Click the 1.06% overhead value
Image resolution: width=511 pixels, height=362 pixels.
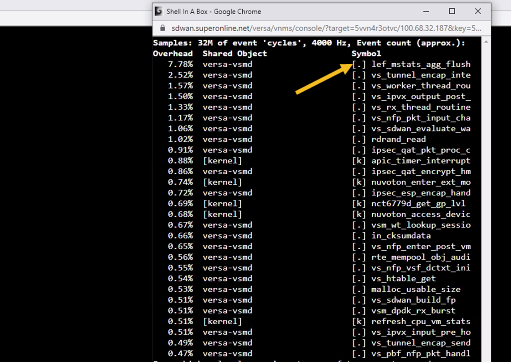(180, 128)
